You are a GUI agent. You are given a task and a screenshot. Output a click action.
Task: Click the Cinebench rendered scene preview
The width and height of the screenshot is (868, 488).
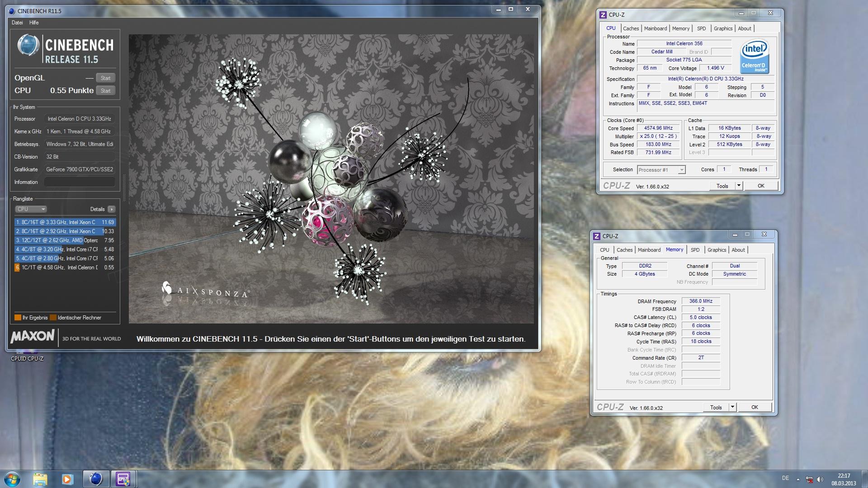(x=331, y=179)
